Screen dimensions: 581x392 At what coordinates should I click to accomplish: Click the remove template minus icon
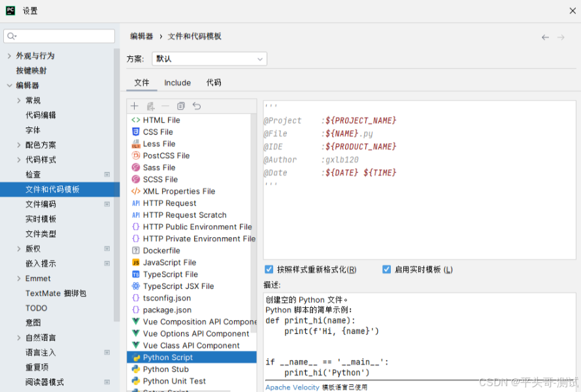165,106
